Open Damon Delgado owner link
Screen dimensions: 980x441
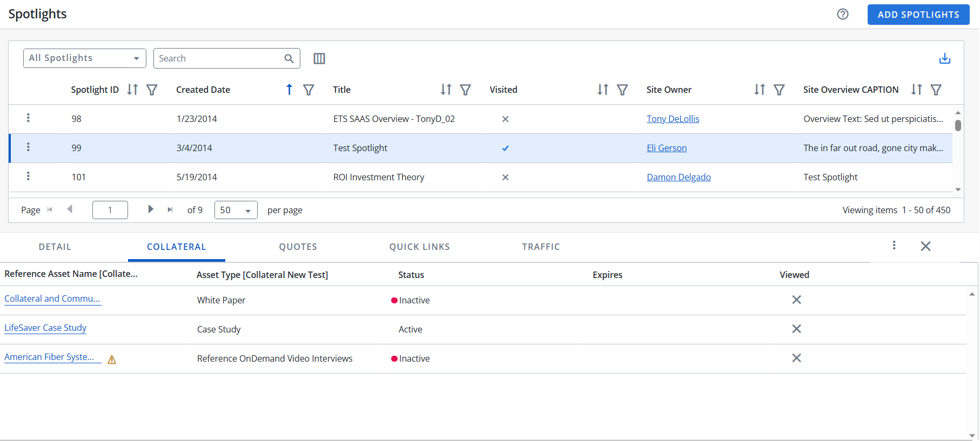click(679, 177)
